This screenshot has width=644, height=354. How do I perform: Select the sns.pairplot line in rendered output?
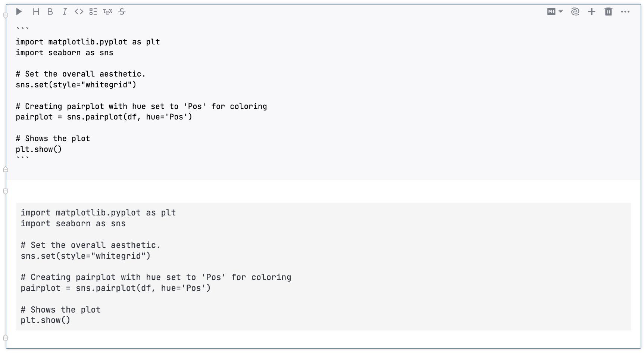[x=116, y=288]
